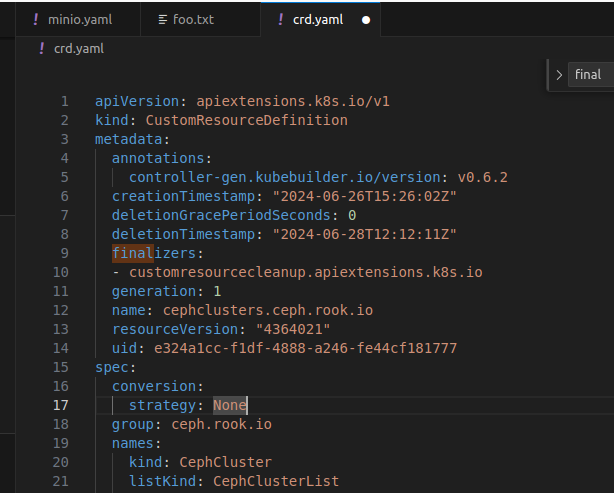Click the creationTimestamp value string
Viewport: 614px width, 493px height.
coord(364,196)
